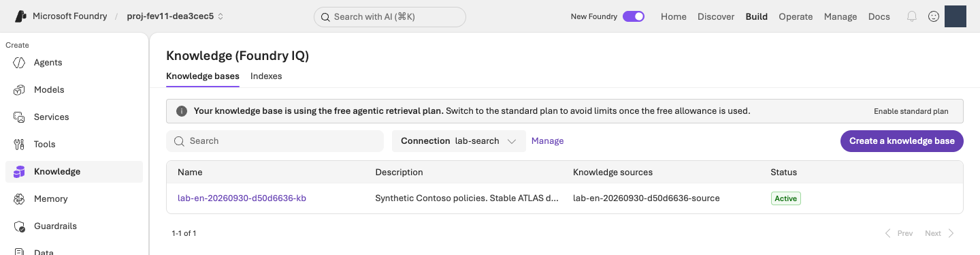This screenshot has width=980, height=255.
Task: Switch to the Knowledge bases tab
Action: (203, 76)
